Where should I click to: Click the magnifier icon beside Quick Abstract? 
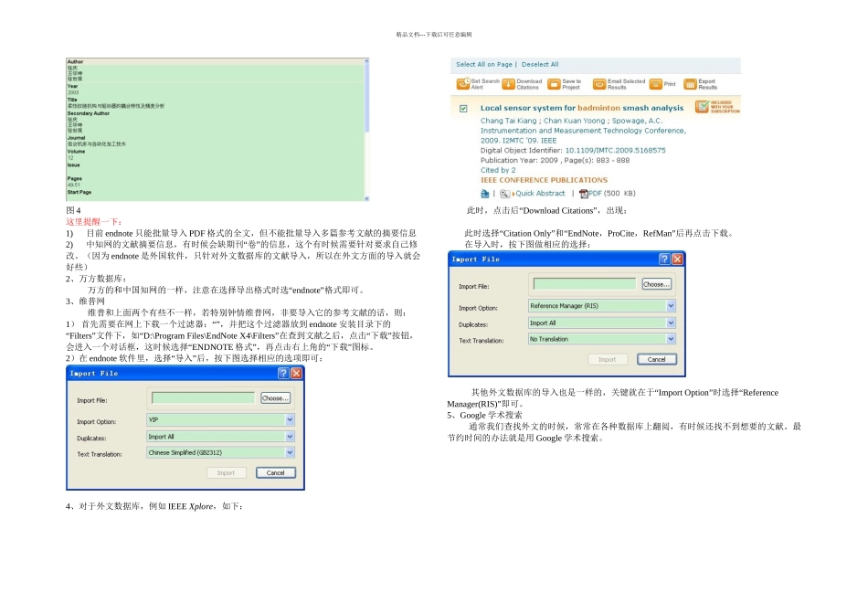tap(504, 194)
